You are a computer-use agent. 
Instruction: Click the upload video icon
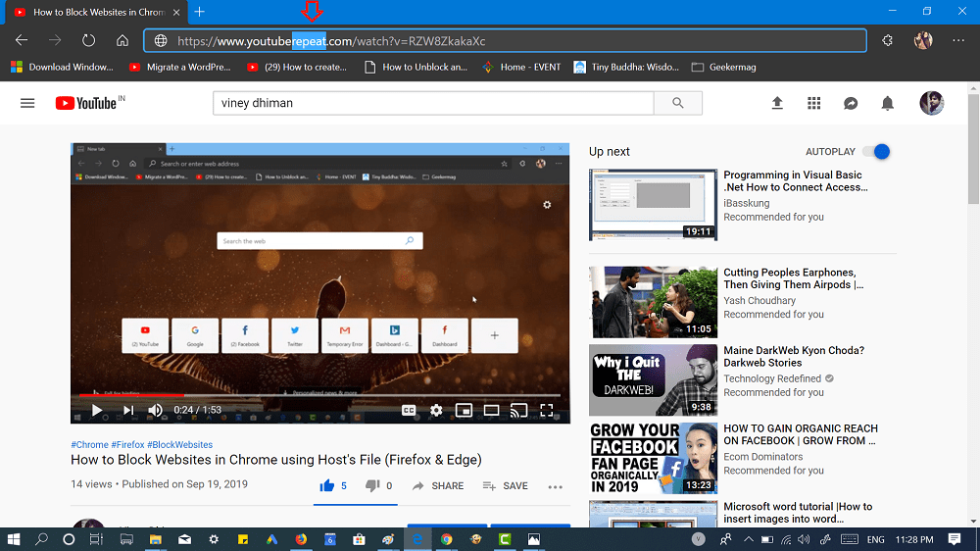[x=777, y=103]
